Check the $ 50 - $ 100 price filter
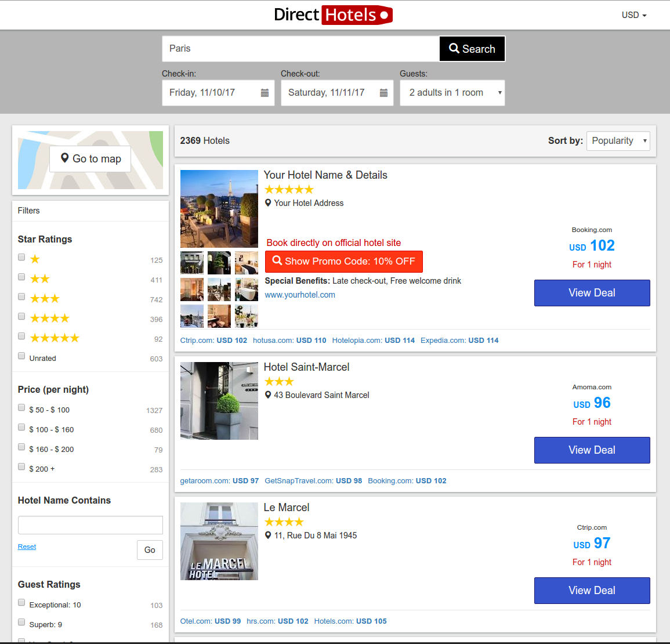Image resolution: width=670 pixels, height=644 pixels. click(x=21, y=408)
